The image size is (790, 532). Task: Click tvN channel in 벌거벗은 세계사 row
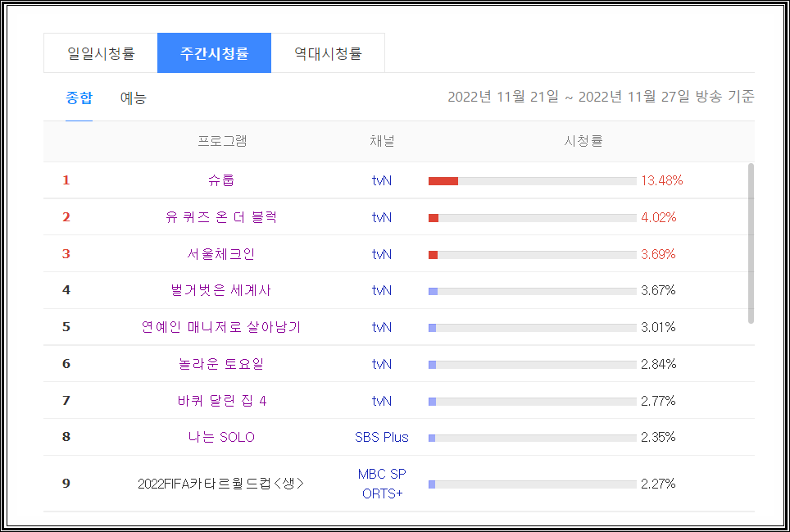pyautogui.click(x=381, y=291)
